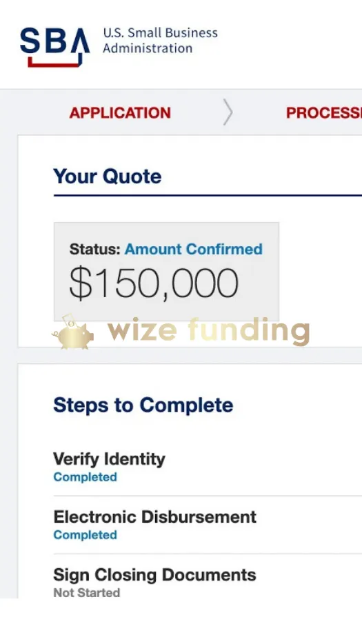Click the U.S. Small Business Administration text
The height and width of the screenshot is (644, 362).
click(160, 40)
